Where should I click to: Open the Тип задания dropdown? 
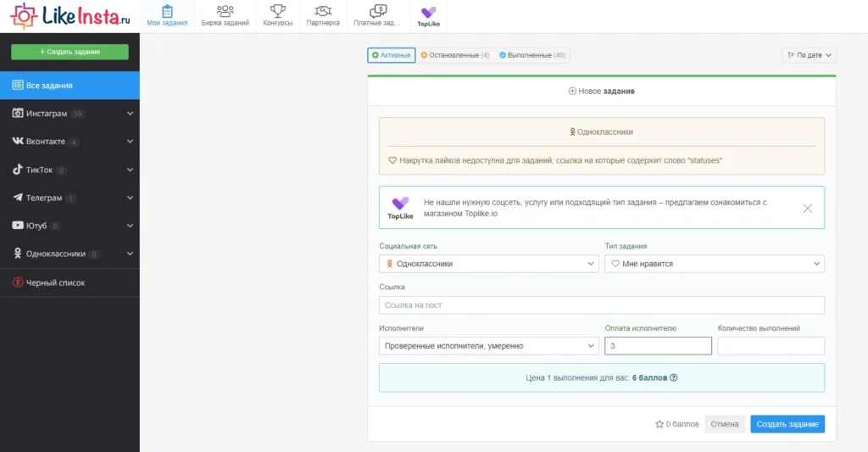[x=715, y=264]
